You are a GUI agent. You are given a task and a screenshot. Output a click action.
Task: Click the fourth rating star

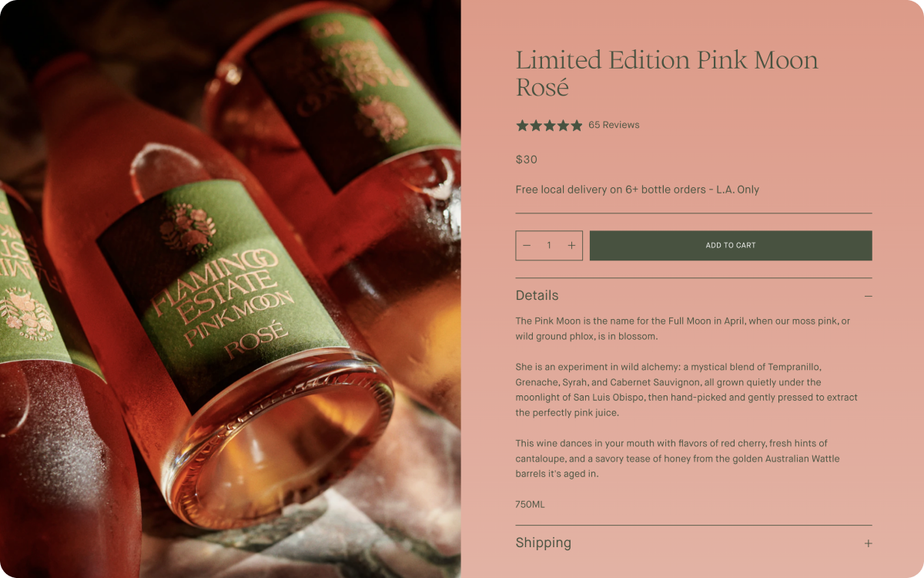point(563,125)
